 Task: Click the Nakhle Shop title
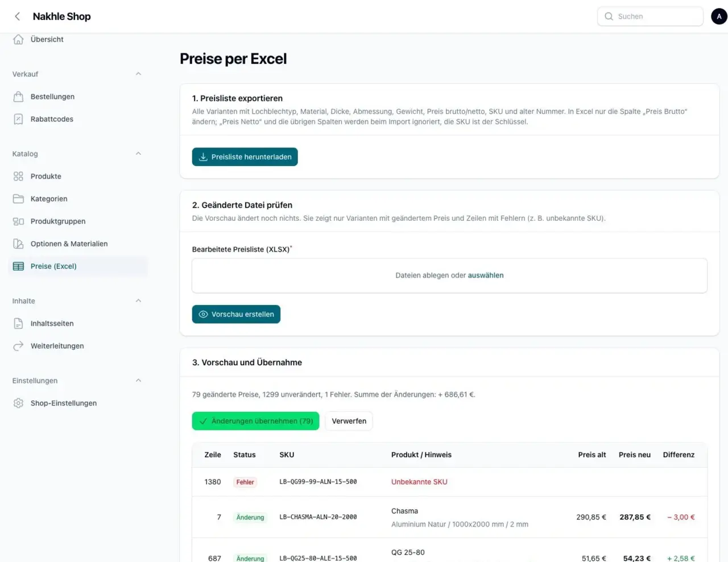(61, 16)
